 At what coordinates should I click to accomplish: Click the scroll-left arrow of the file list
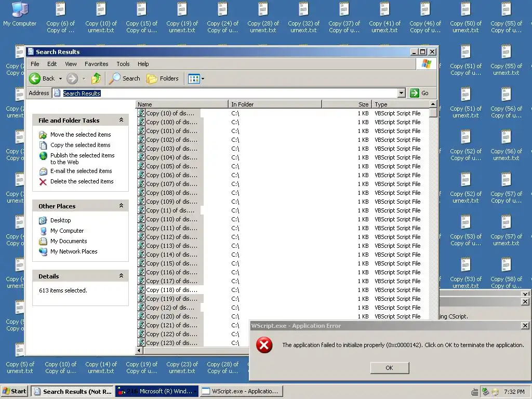coord(139,350)
